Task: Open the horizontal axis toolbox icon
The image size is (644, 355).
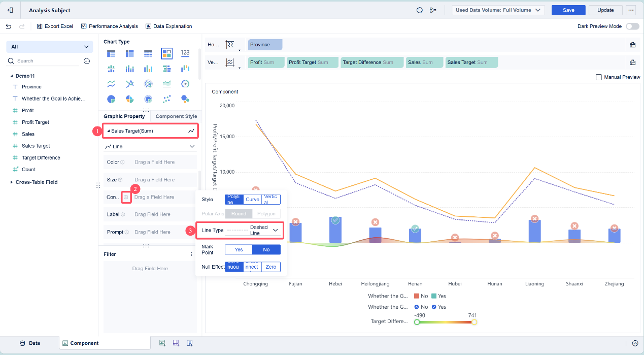Action: (x=633, y=45)
